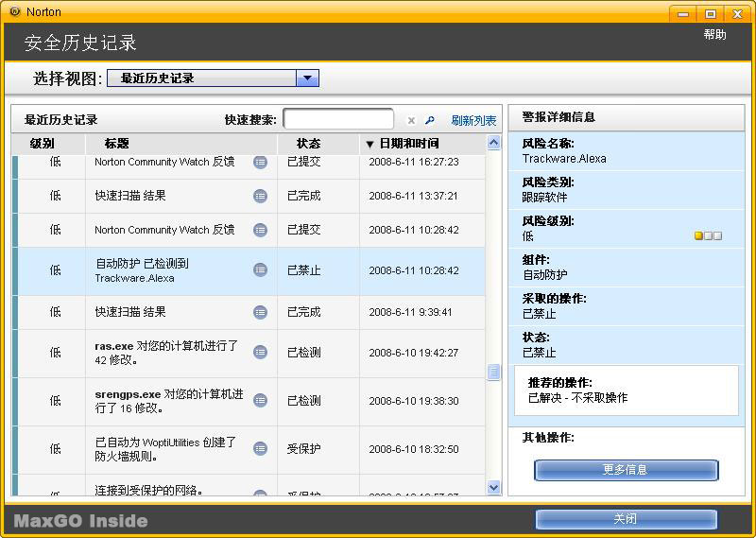Viewport: 756px width, 538px height.
Task: Click the 跟踪软件 risk category value
Action: pyautogui.click(x=544, y=198)
